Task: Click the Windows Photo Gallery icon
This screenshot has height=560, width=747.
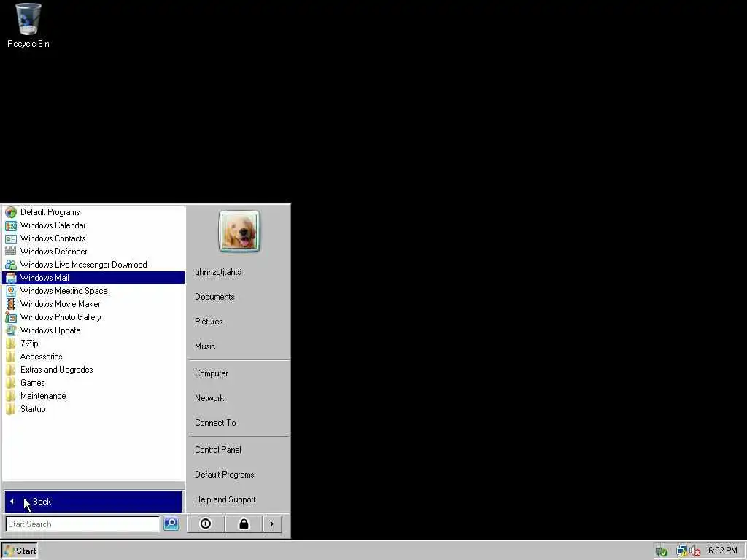Action: [x=10, y=317]
